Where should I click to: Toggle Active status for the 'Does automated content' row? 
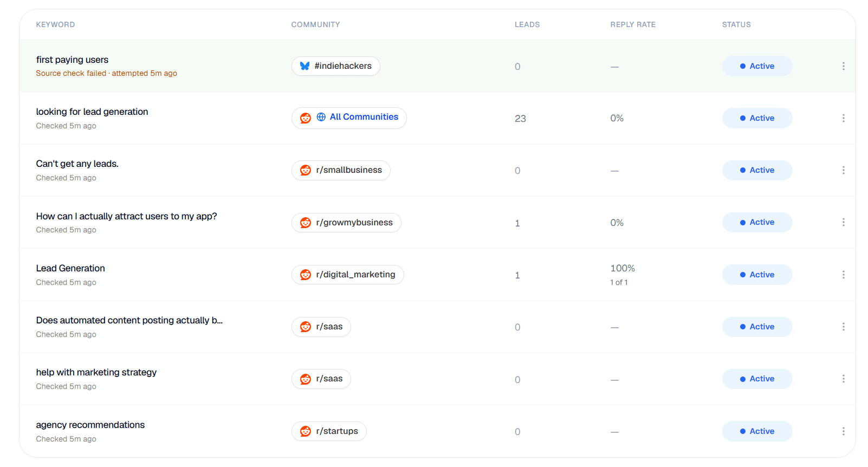coord(757,327)
